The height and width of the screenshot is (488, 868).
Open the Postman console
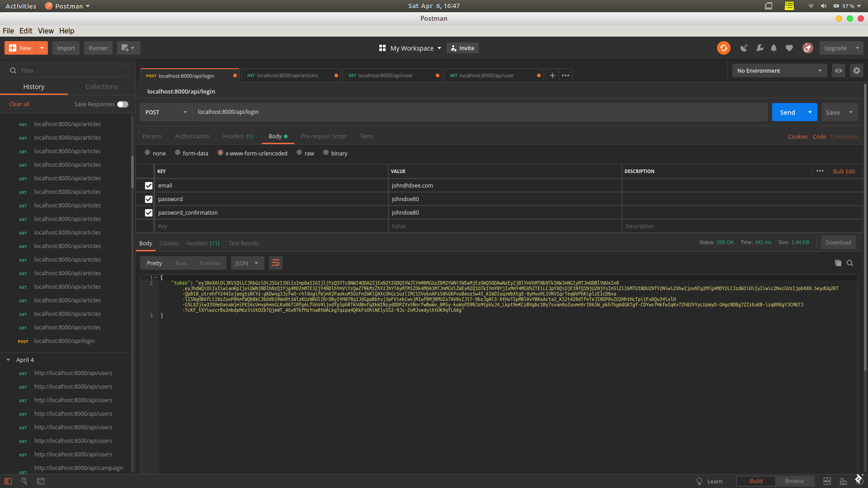(41, 481)
